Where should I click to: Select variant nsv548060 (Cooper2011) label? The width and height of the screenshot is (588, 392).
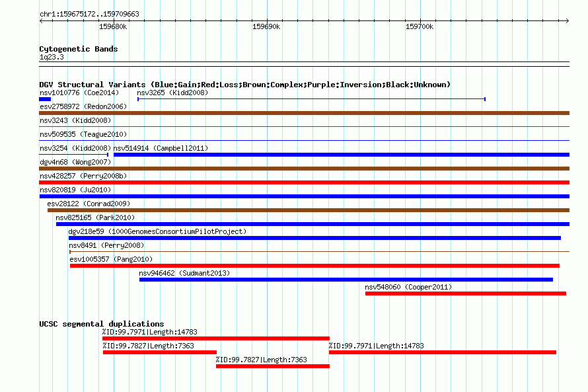click(408, 287)
